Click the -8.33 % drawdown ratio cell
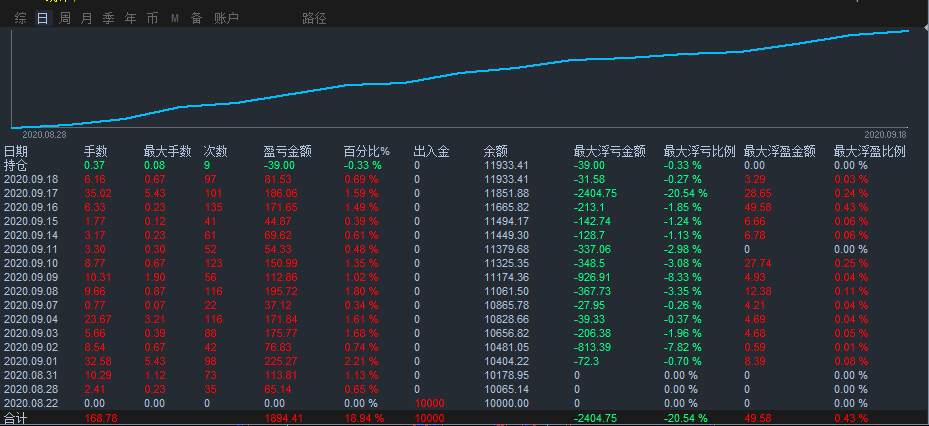The image size is (929, 426). [x=683, y=277]
